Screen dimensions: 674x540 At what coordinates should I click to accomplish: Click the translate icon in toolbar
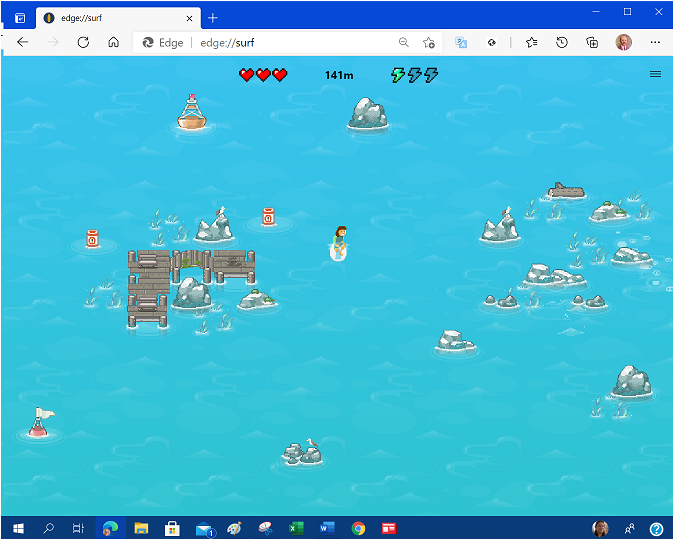click(461, 43)
